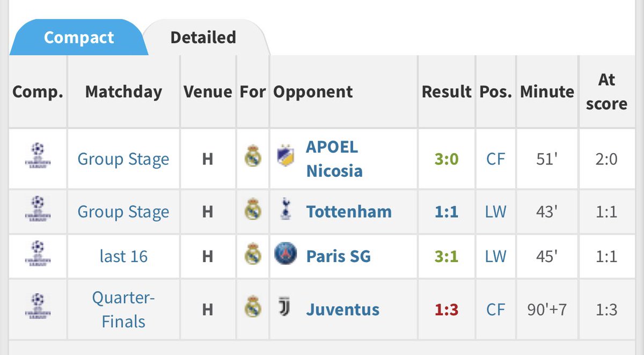
Task: Open the 1:3 result against Juventus
Action: click(447, 309)
